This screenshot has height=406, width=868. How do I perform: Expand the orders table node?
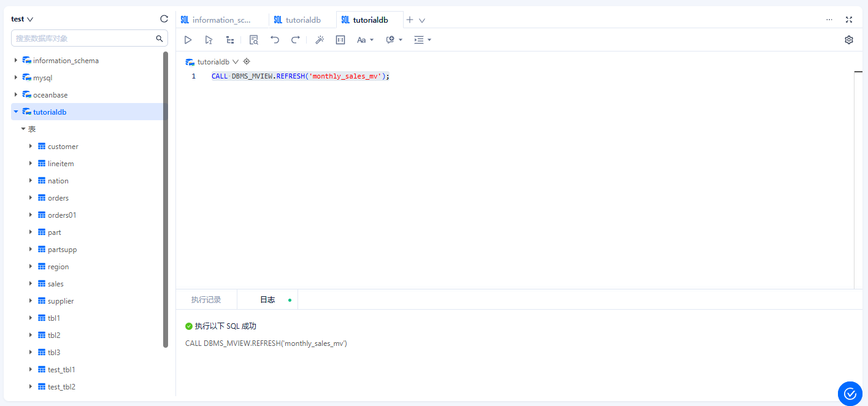[x=31, y=198]
